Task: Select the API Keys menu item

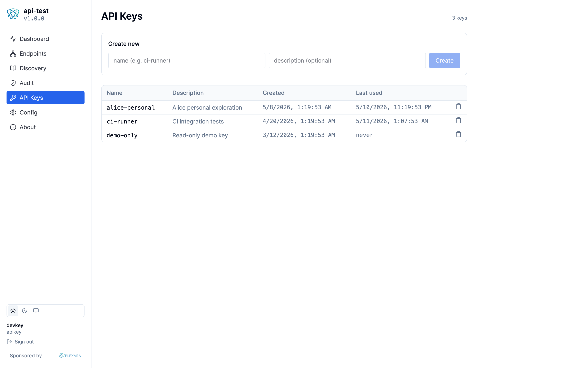Action: [46, 98]
